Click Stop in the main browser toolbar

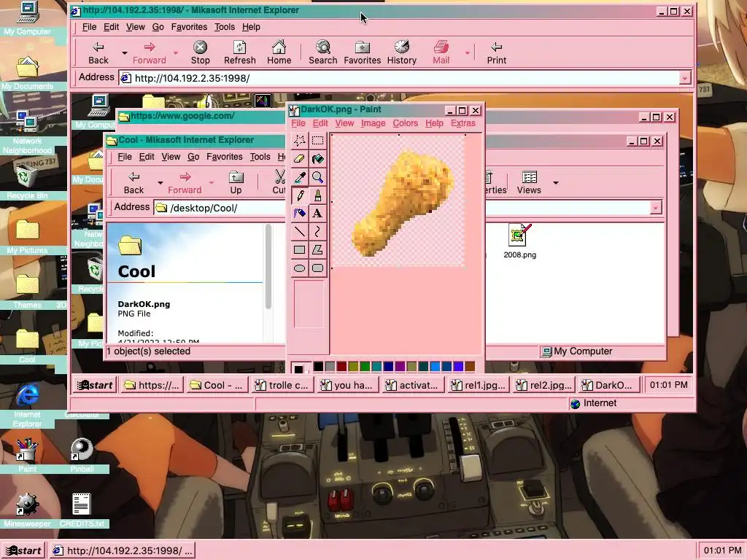(200, 52)
